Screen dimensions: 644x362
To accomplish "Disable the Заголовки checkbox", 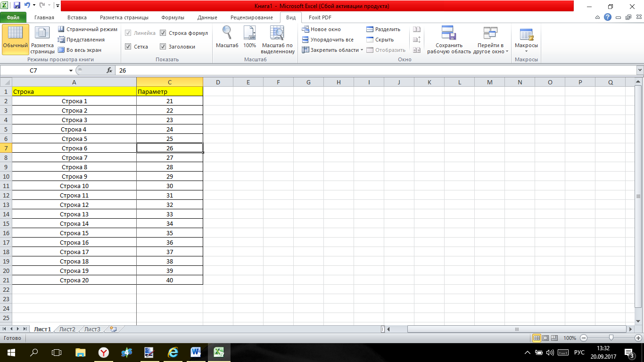I will 163,47.
